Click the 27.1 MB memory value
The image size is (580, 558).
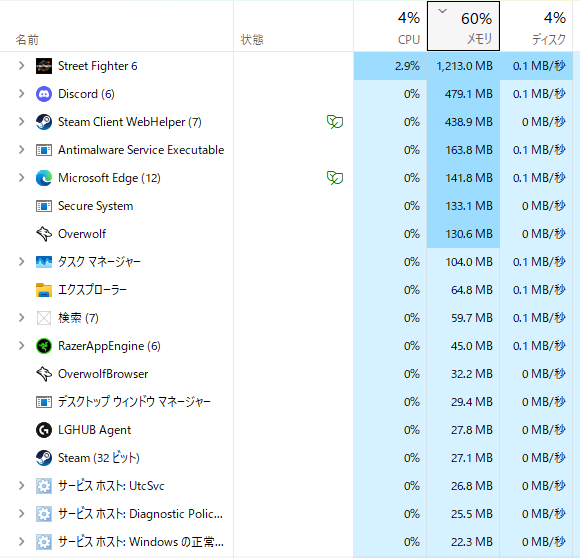(472, 458)
